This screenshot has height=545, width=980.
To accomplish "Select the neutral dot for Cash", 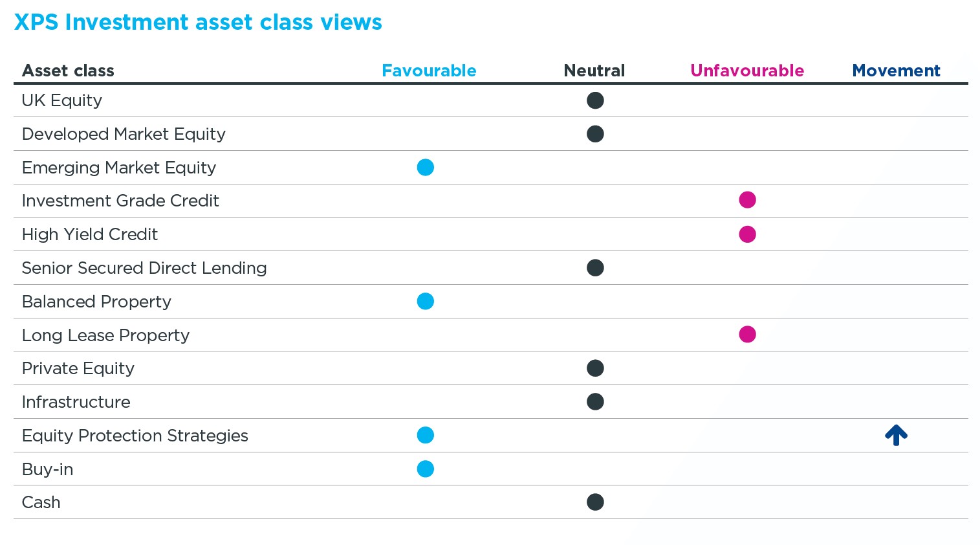I will tap(595, 502).
